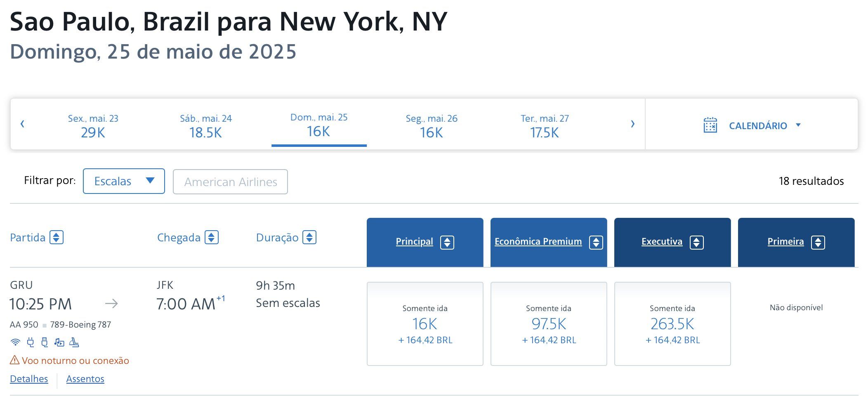Click the American Airlines filter button
The width and height of the screenshot is (868, 401).
coord(230,182)
